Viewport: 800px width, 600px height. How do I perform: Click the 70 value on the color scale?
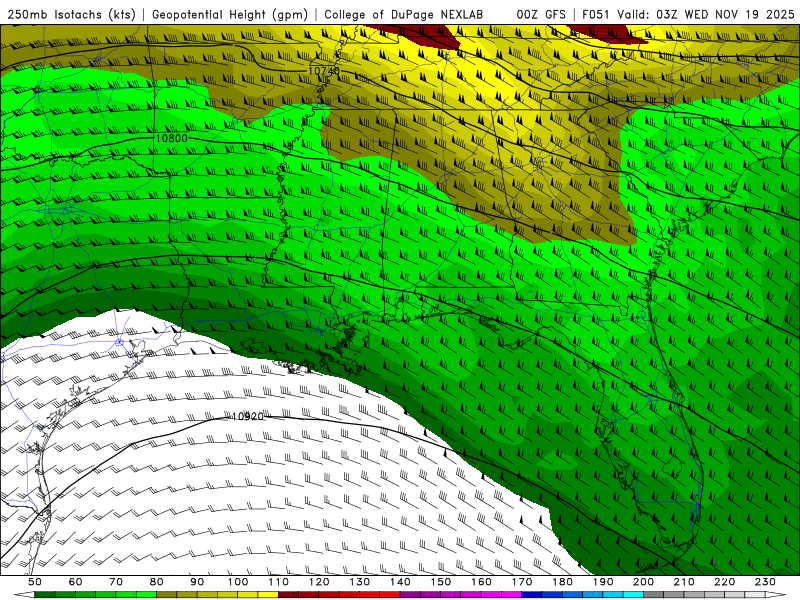[116, 582]
